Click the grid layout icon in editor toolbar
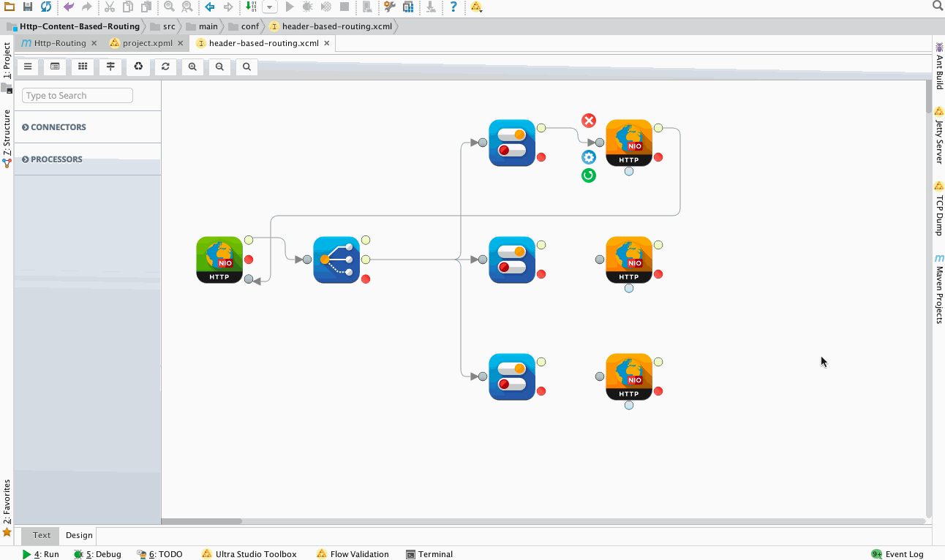 tap(83, 67)
